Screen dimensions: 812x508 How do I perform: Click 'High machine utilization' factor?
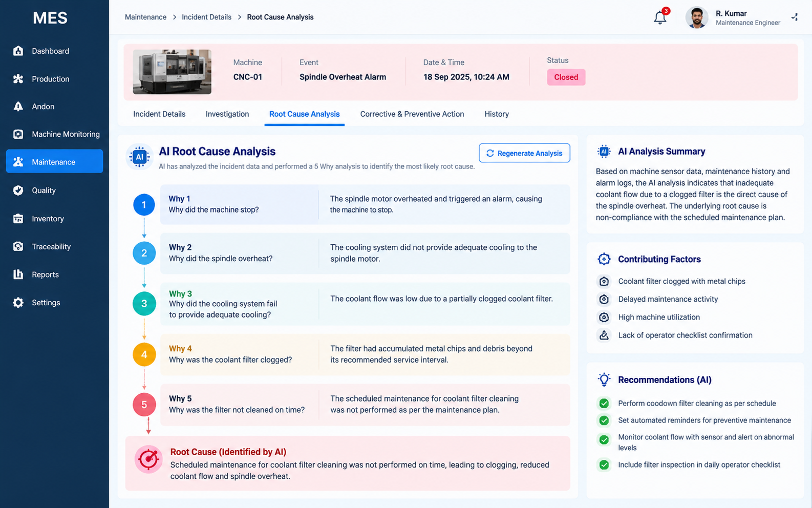click(659, 317)
